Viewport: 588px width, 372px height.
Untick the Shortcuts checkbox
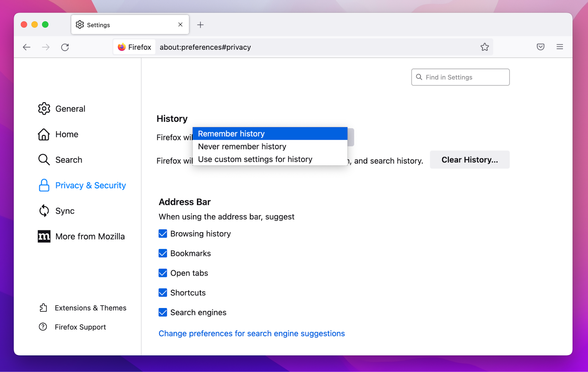point(162,293)
